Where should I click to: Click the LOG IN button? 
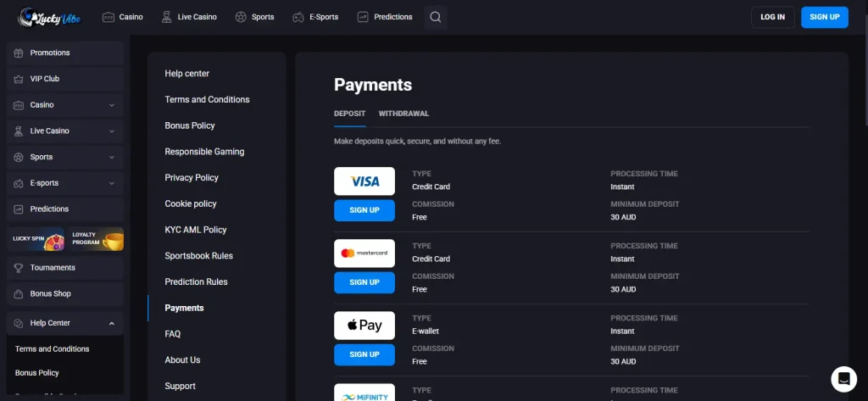coord(773,17)
